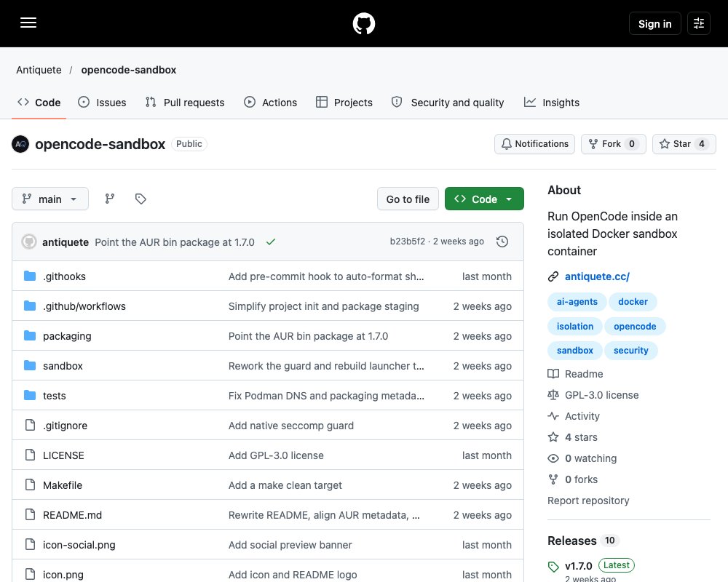Open 'Add GPL-3.0 license' commit
The width and height of the screenshot is (728, 582).
pos(276,455)
